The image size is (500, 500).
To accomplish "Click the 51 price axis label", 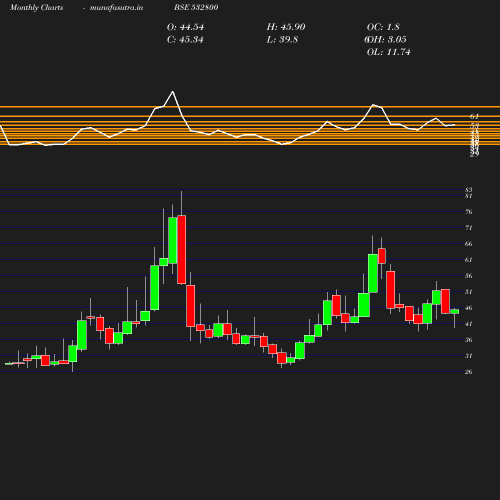I will 469,292.
